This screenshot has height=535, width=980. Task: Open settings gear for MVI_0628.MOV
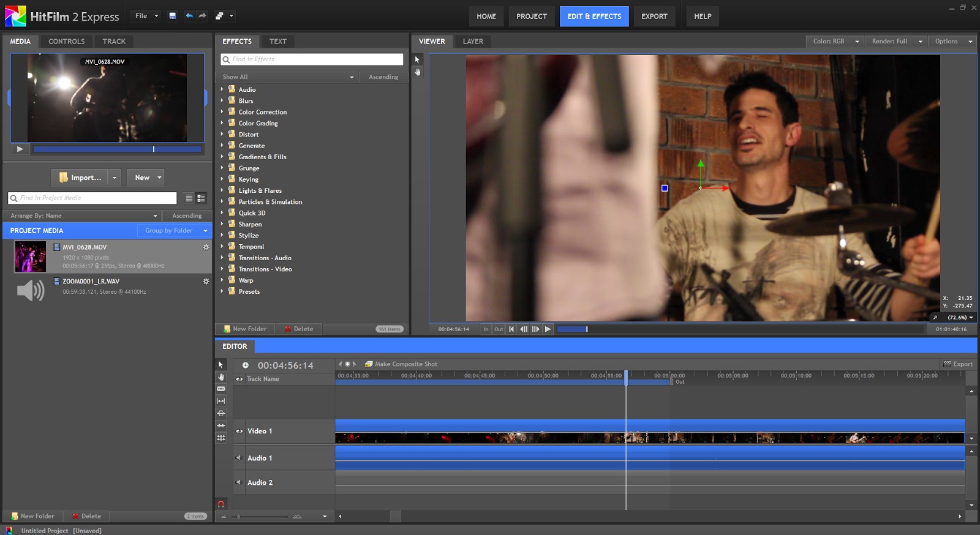[206, 247]
